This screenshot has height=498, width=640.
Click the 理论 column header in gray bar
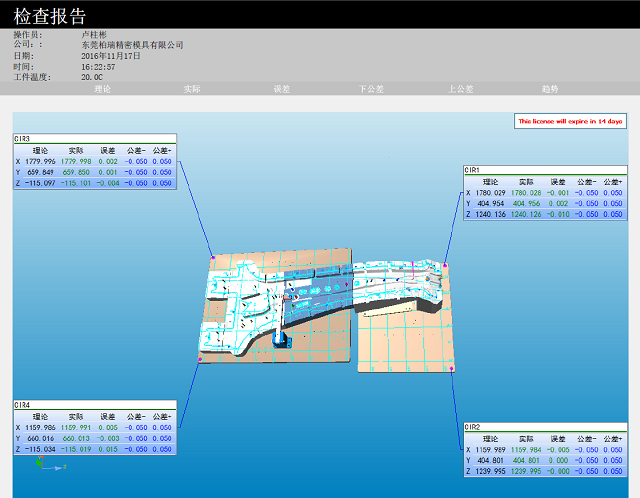point(102,89)
